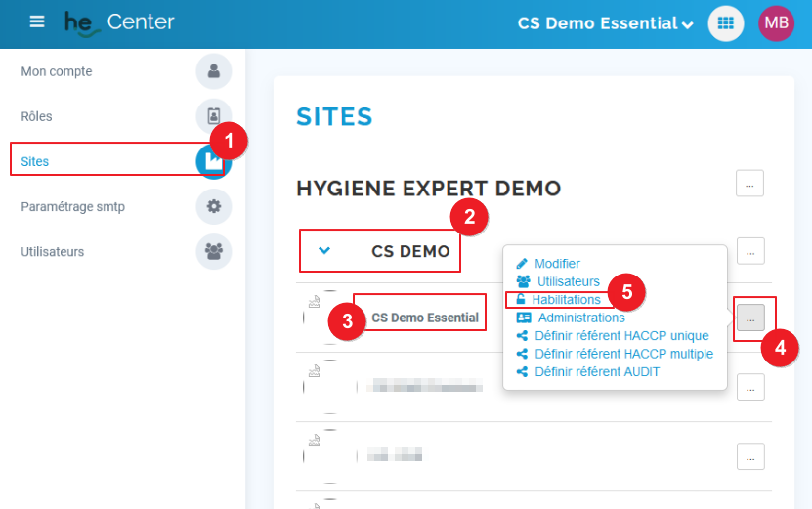The height and width of the screenshot is (509, 812).
Task: Open the MB user avatar
Action: click(777, 23)
